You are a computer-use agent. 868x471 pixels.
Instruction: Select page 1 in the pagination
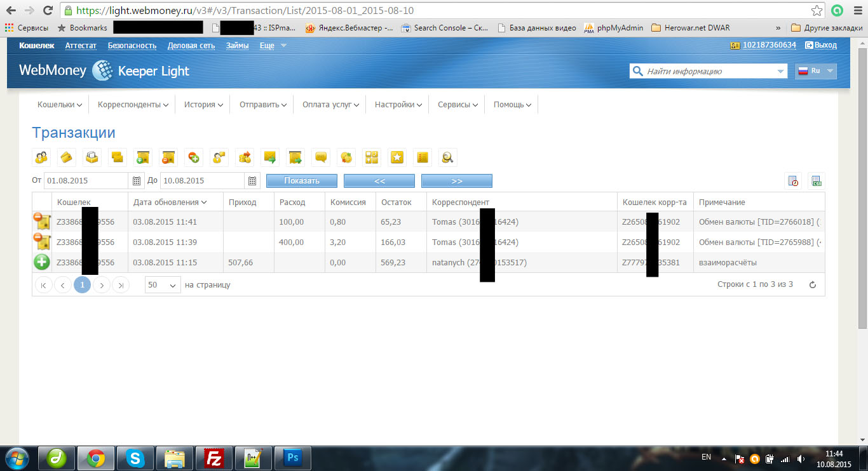82,285
